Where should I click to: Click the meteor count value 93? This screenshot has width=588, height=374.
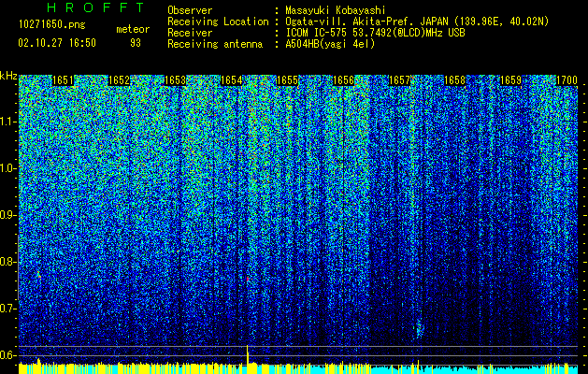(136, 43)
